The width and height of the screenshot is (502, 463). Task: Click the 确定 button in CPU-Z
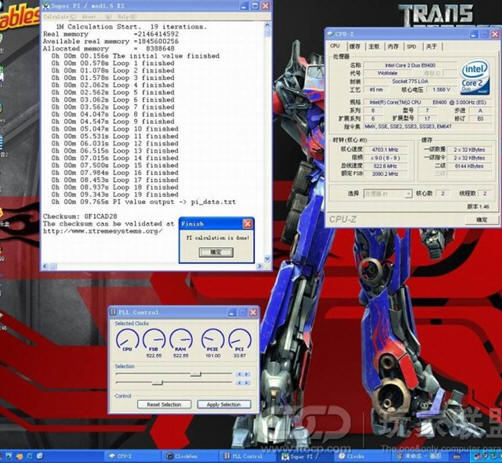pos(481,219)
